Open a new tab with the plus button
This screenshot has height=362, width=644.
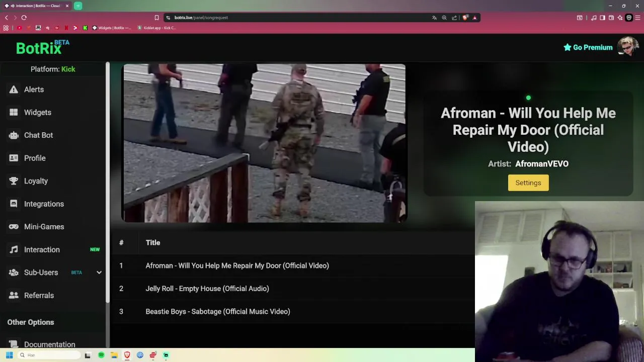pyautogui.click(x=78, y=6)
